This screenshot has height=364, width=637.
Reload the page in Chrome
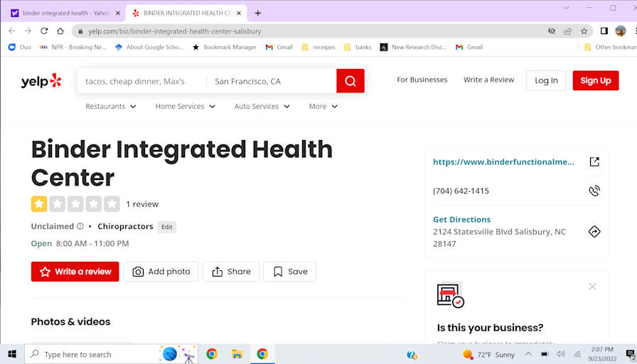[44, 31]
